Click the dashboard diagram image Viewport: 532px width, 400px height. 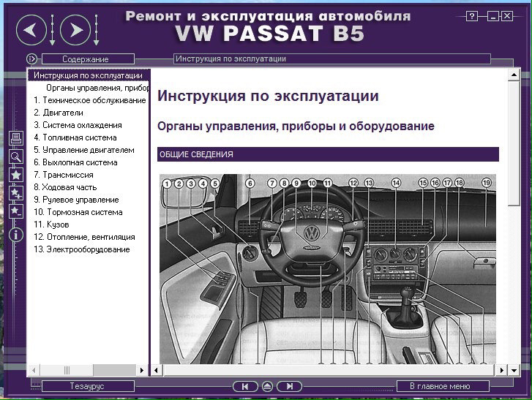click(x=327, y=269)
